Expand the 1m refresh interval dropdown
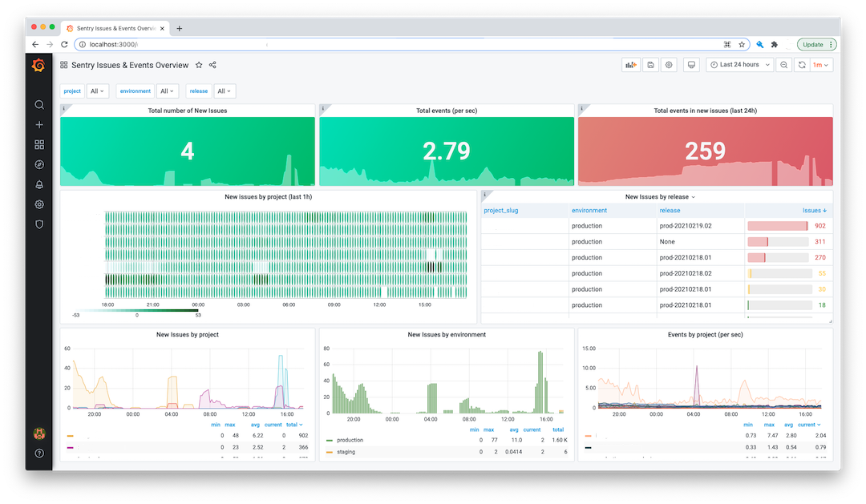This screenshot has width=866, height=504. pyautogui.click(x=820, y=65)
